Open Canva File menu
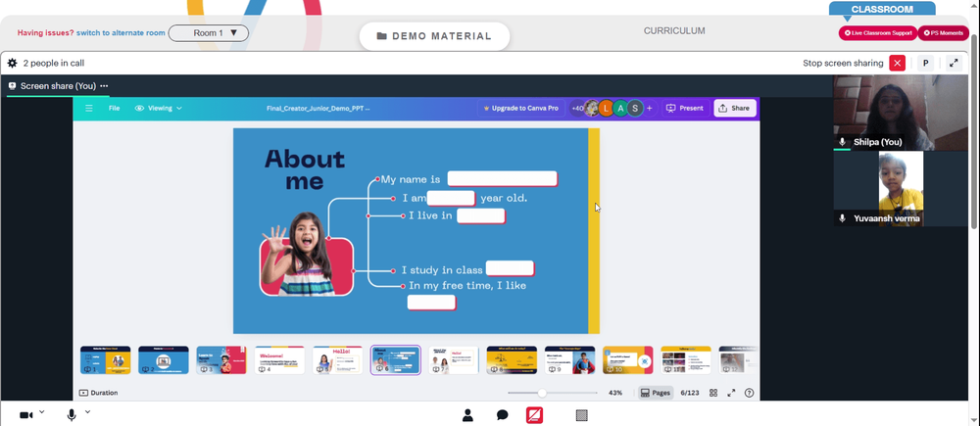 [114, 108]
